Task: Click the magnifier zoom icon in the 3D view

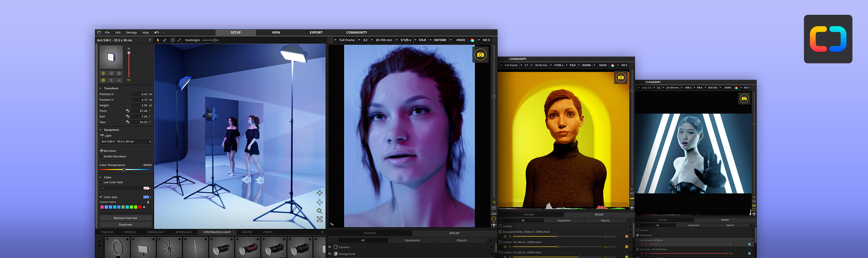Action: coord(319,211)
